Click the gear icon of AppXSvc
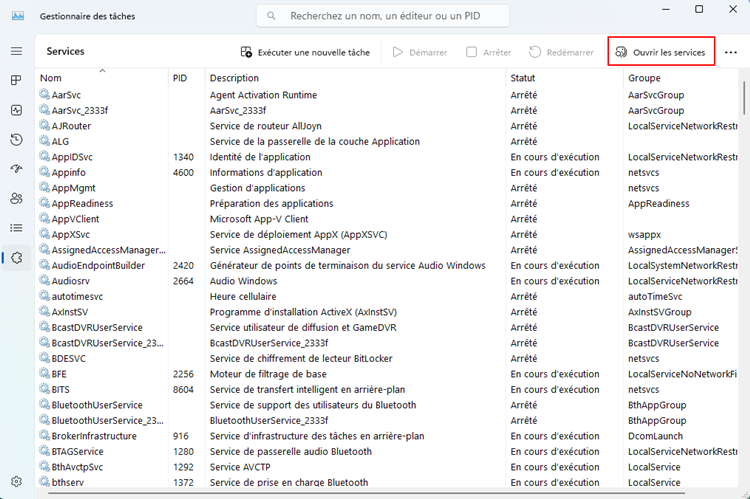The image size is (750, 499). (44, 234)
